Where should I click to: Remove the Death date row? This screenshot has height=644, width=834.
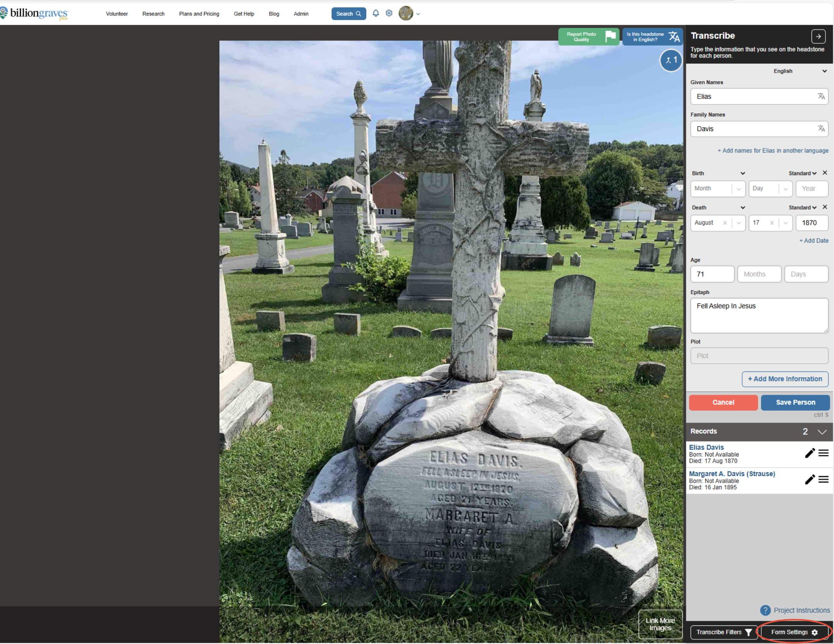pyautogui.click(x=825, y=207)
